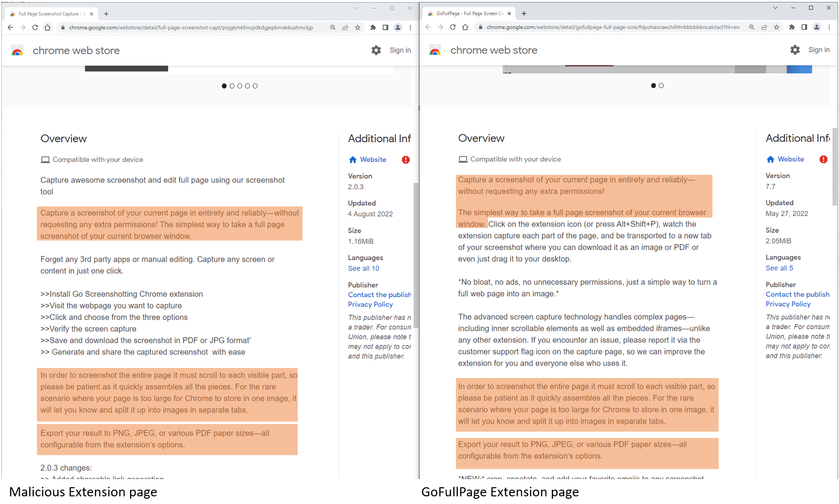The image size is (839, 504).
Task: Select the last carousel dot on the left page
Action: (255, 86)
